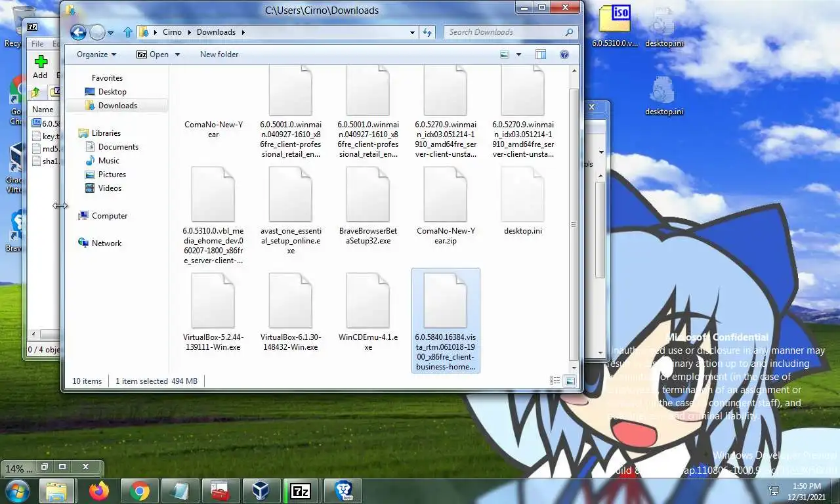The image size is (840, 504).
Task: Click the Explorer Forward arrow button
Action: tap(97, 31)
